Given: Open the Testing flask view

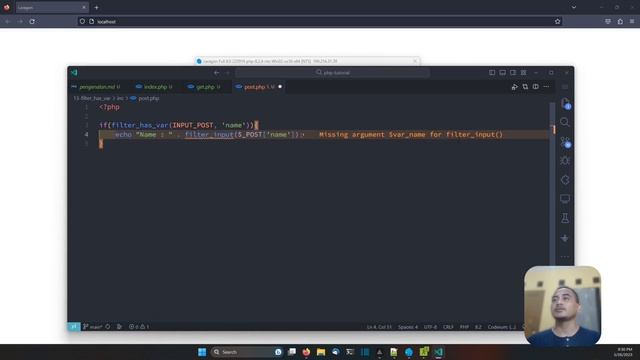Looking at the screenshot, I should (x=565, y=218).
